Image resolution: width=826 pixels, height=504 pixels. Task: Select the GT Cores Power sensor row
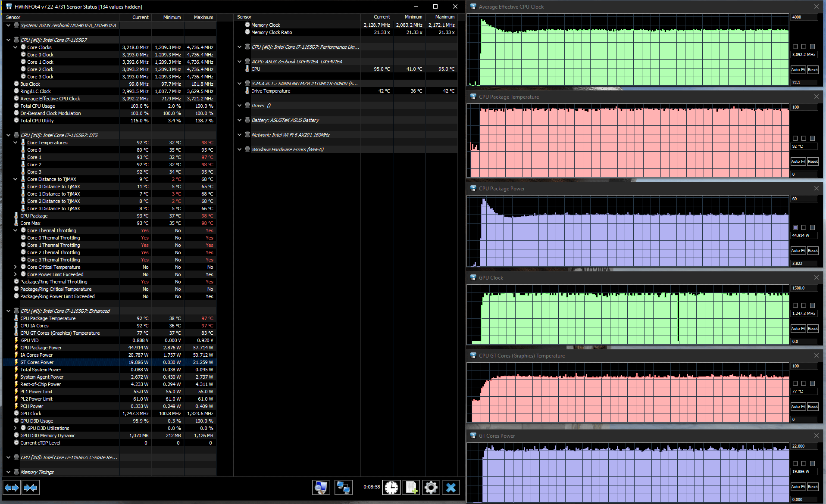[x=65, y=362]
